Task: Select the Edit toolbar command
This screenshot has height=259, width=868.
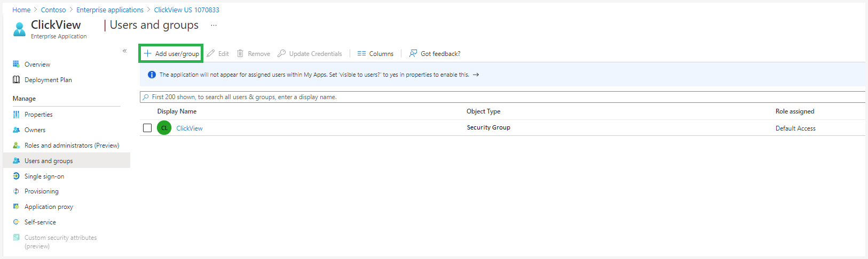Action: 218,53
